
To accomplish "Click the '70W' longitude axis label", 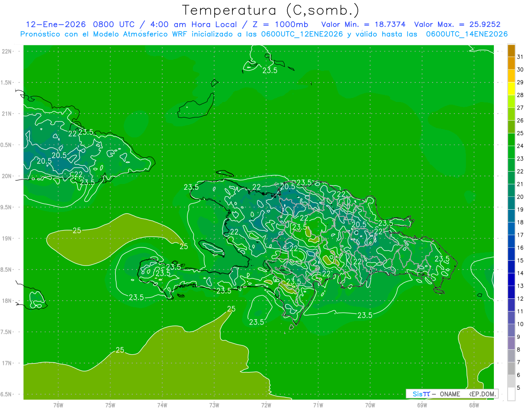I will point(370,405).
